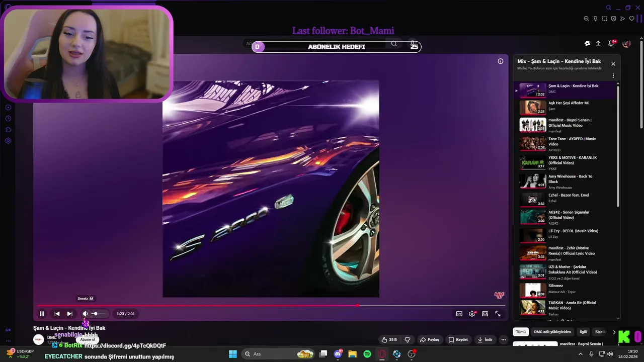Open the YouTube account avatar
This screenshot has width=644, height=362.
(626, 44)
